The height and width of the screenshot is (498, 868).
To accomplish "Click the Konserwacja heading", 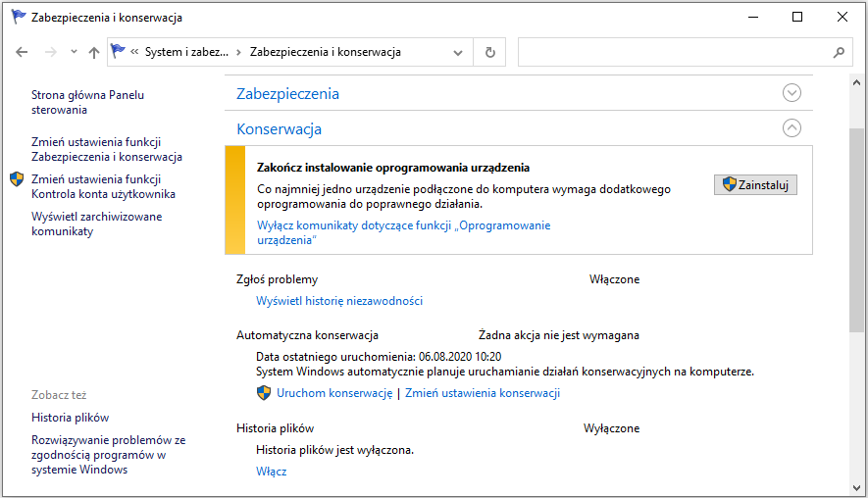I will [279, 129].
